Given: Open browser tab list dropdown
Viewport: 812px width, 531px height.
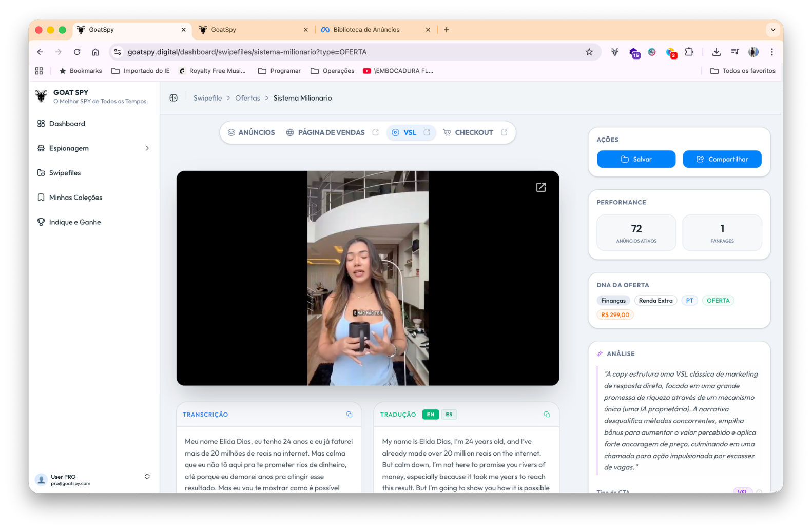Looking at the screenshot, I should click(772, 30).
